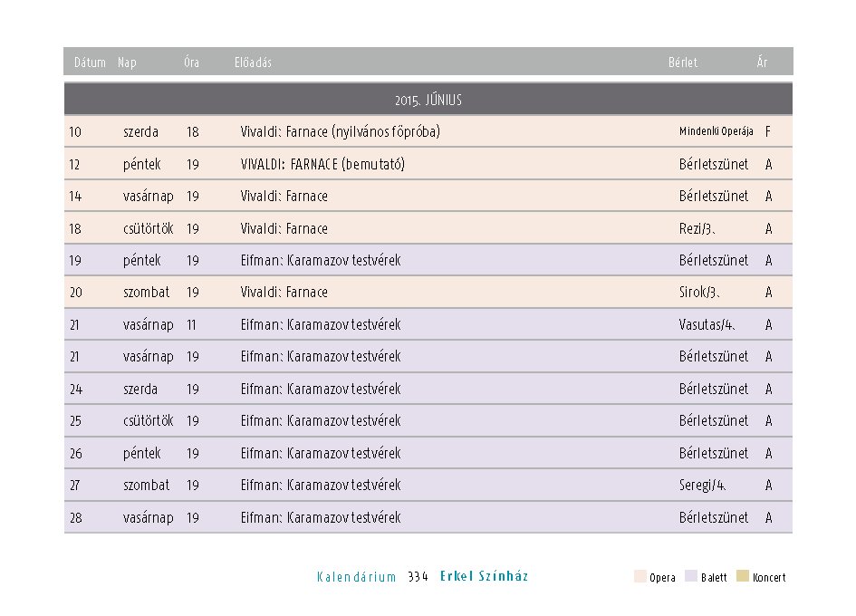The image size is (856, 616).
Task: Click Mindenki Operája subscription label
Action: tap(717, 131)
